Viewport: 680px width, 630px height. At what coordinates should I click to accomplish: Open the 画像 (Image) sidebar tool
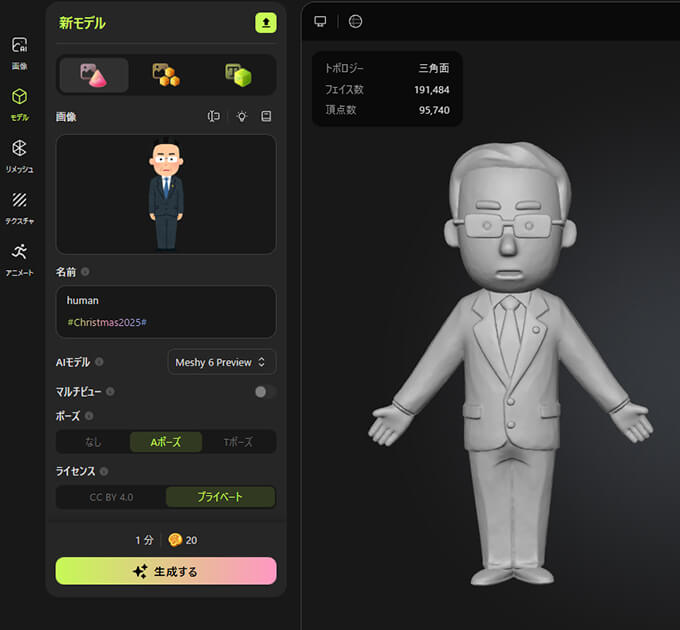[x=19, y=52]
